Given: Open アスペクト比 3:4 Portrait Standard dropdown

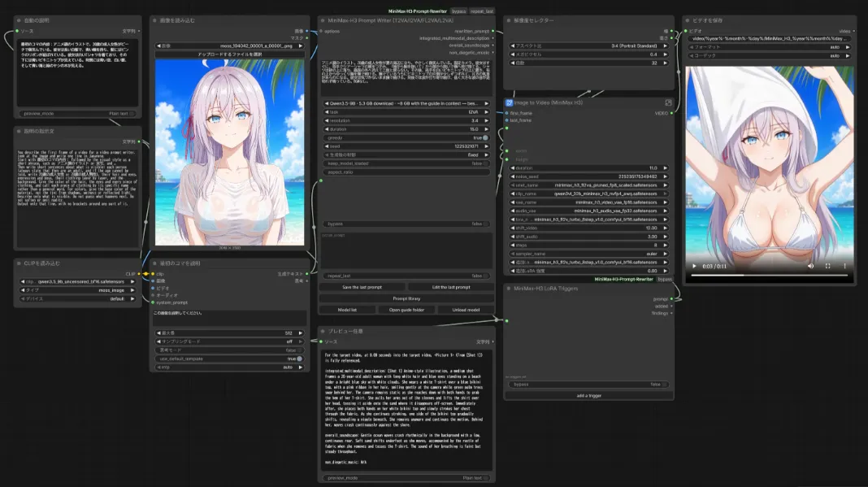Looking at the screenshot, I should point(588,46).
